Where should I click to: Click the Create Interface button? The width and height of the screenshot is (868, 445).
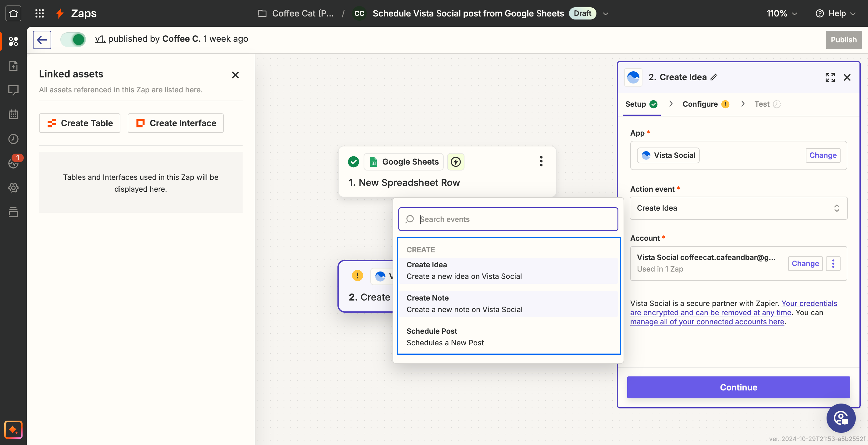coord(176,123)
